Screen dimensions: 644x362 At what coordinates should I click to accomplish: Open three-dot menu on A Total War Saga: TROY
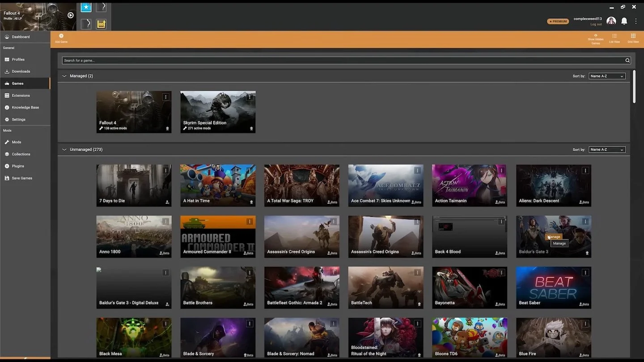[334, 170]
